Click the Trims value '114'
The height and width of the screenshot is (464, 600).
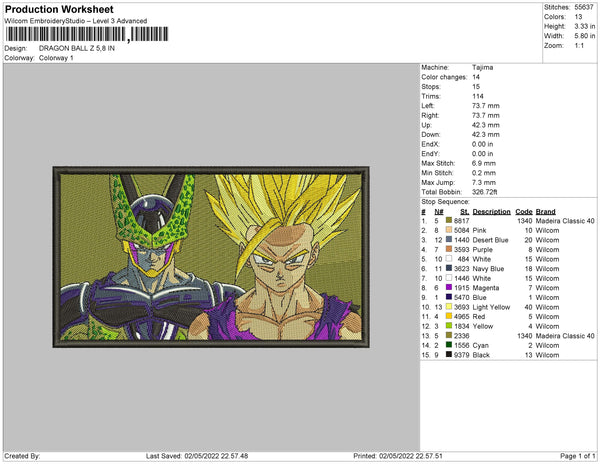478,96
